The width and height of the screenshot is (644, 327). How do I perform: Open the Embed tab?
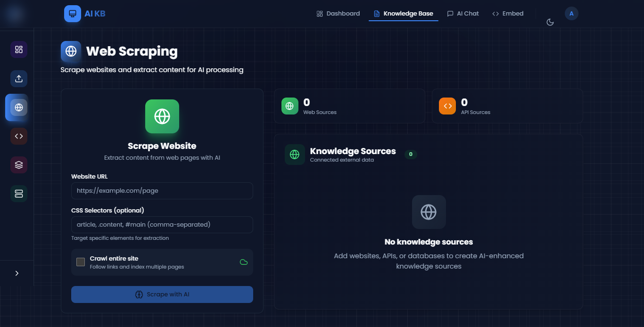tap(508, 14)
